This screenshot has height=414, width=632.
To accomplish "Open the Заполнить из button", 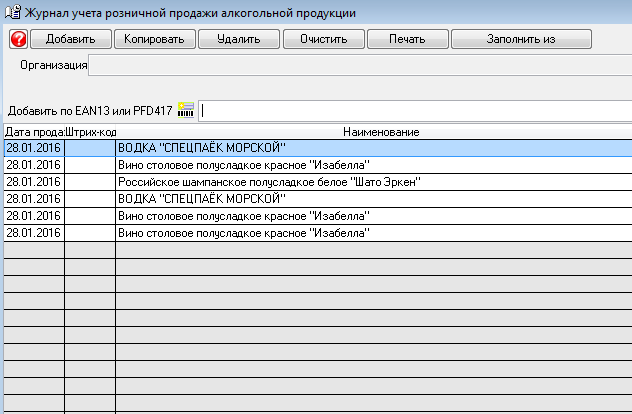I will [521, 39].
